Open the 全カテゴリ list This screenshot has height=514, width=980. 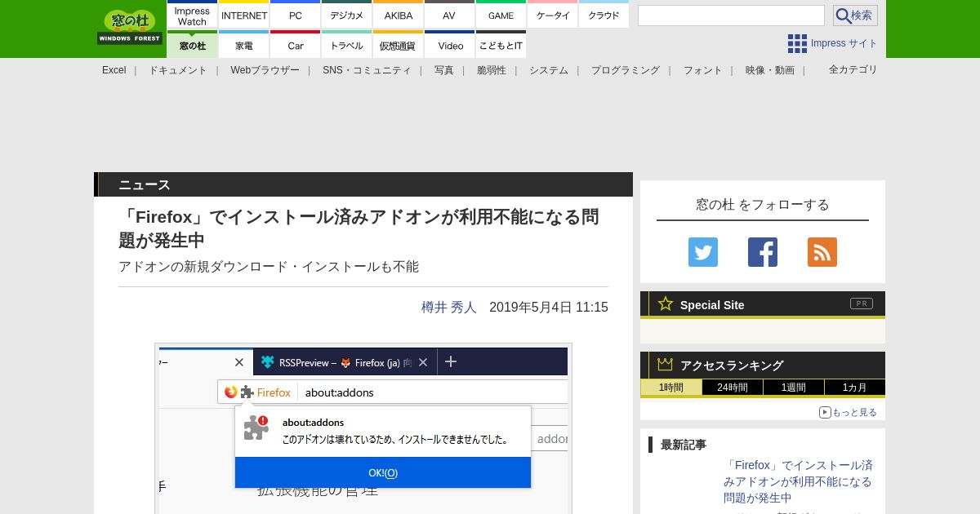pos(853,69)
